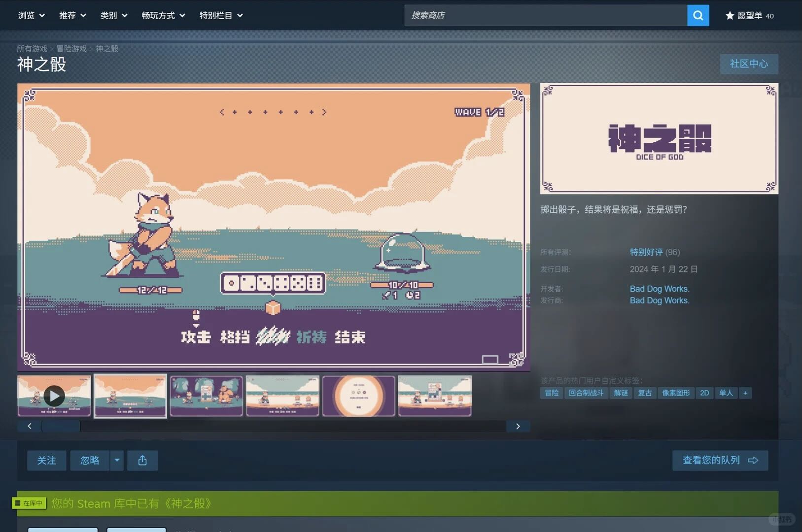Select the fourth screenshot thumbnail

[x=282, y=396]
